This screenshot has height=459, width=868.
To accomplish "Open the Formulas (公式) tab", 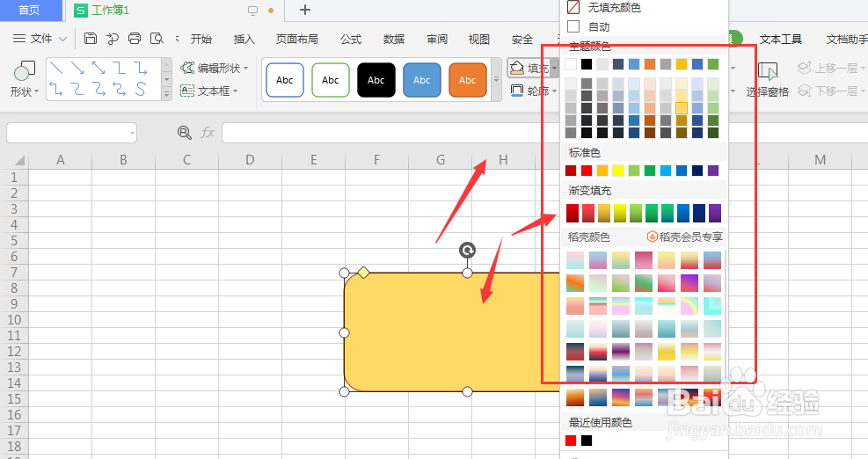I will 351,39.
